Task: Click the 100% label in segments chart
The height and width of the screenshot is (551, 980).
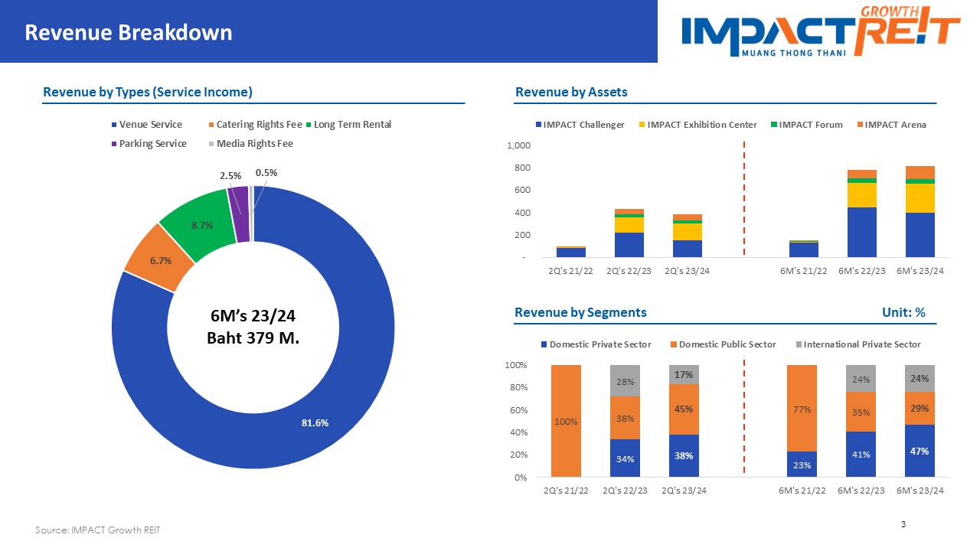Action: pyautogui.click(x=567, y=422)
